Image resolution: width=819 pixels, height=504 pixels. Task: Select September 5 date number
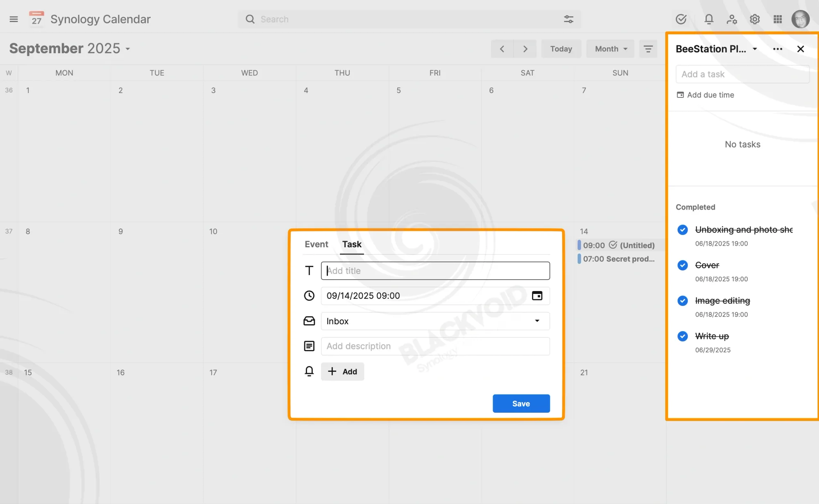[398, 90]
